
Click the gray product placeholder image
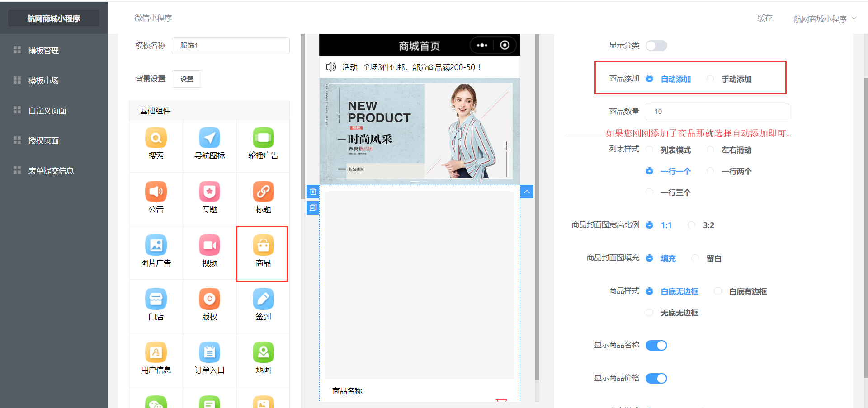click(x=420, y=285)
